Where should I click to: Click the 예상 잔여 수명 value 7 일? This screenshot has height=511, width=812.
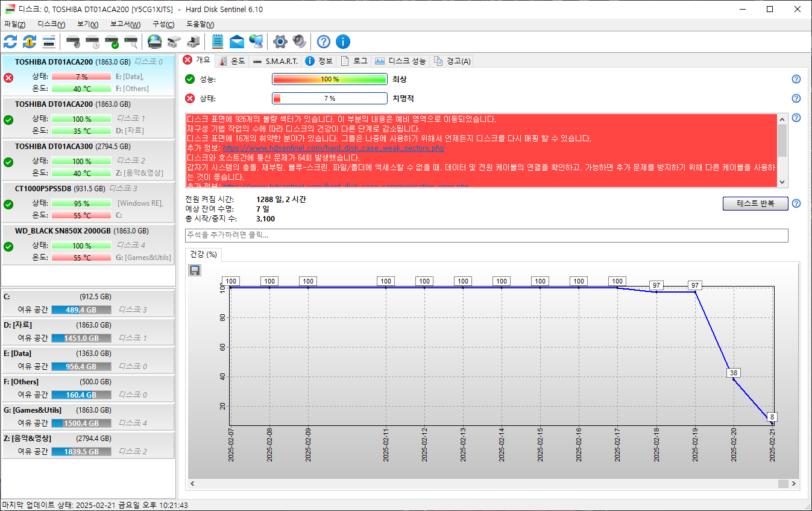point(263,209)
